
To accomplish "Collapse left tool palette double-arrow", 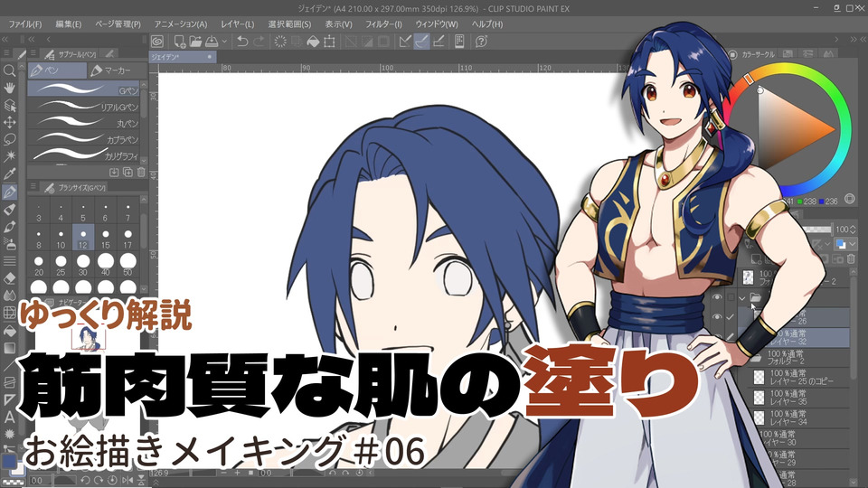I will tap(5, 39).
